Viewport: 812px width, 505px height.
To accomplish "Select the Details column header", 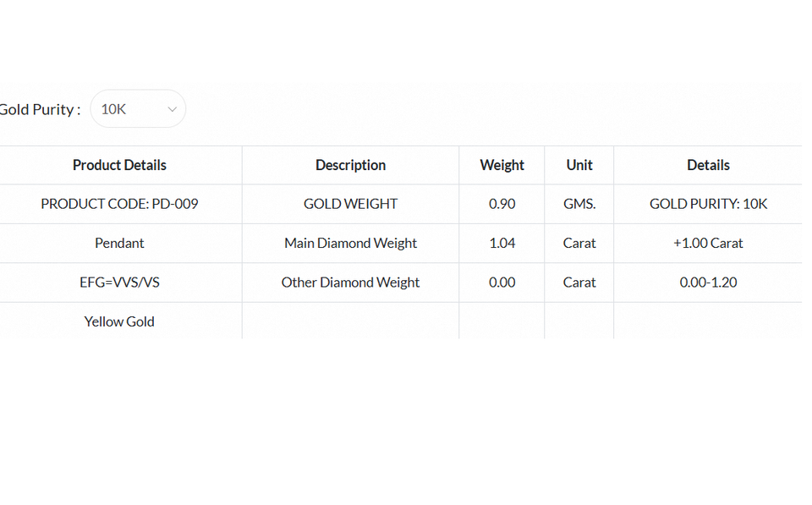I will (708, 165).
